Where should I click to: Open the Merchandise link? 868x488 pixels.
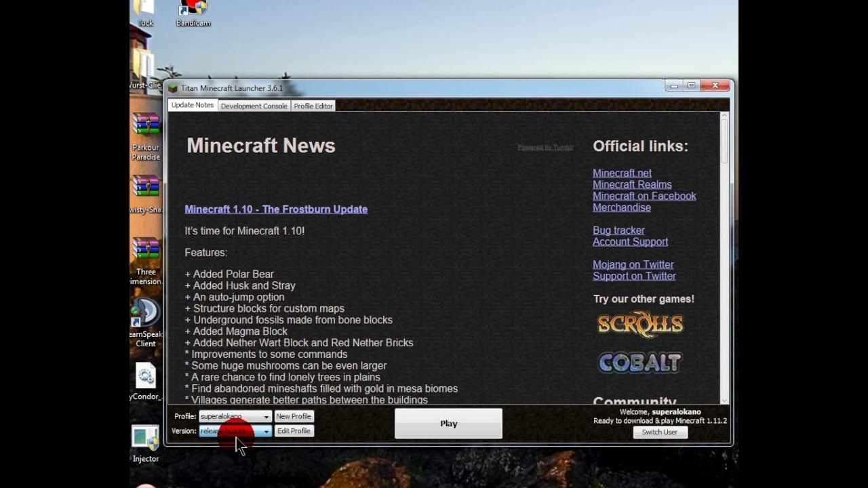(x=622, y=207)
